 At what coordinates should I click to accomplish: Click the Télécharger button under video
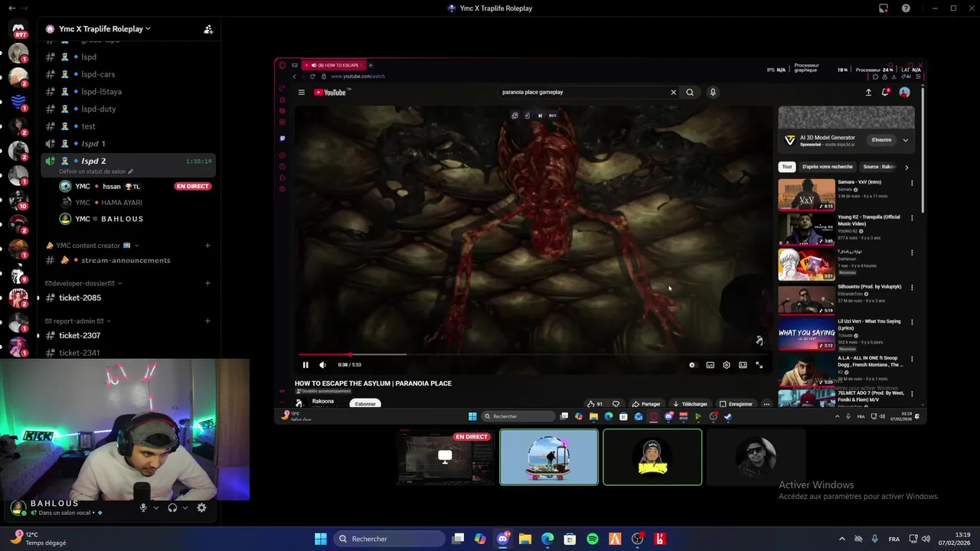tap(690, 404)
